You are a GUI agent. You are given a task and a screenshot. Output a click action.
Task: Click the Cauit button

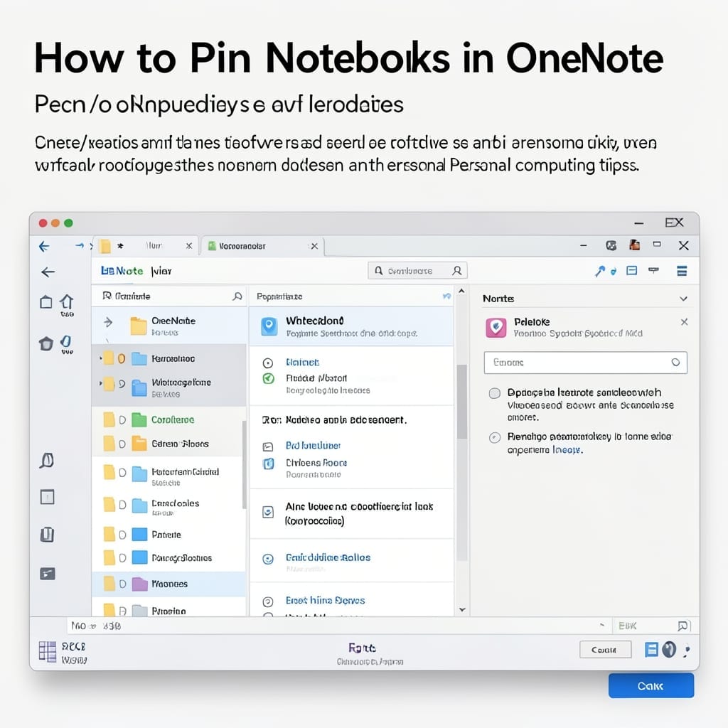pyautogui.click(x=606, y=650)
